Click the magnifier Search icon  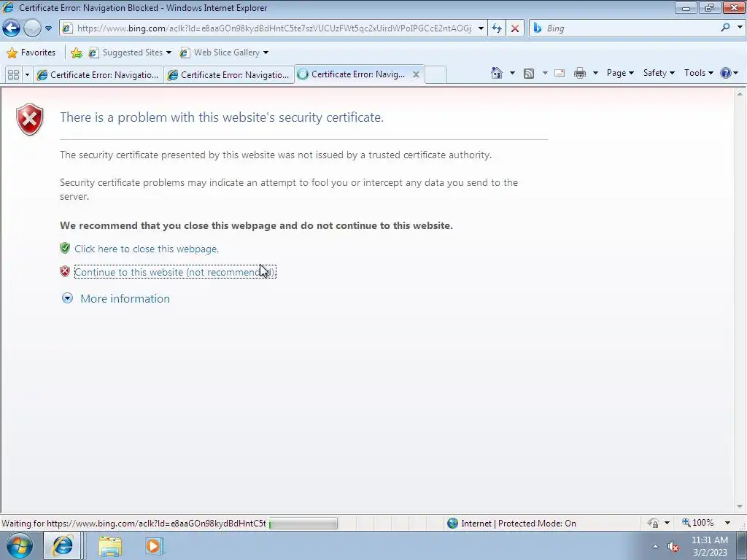(725, 28)
